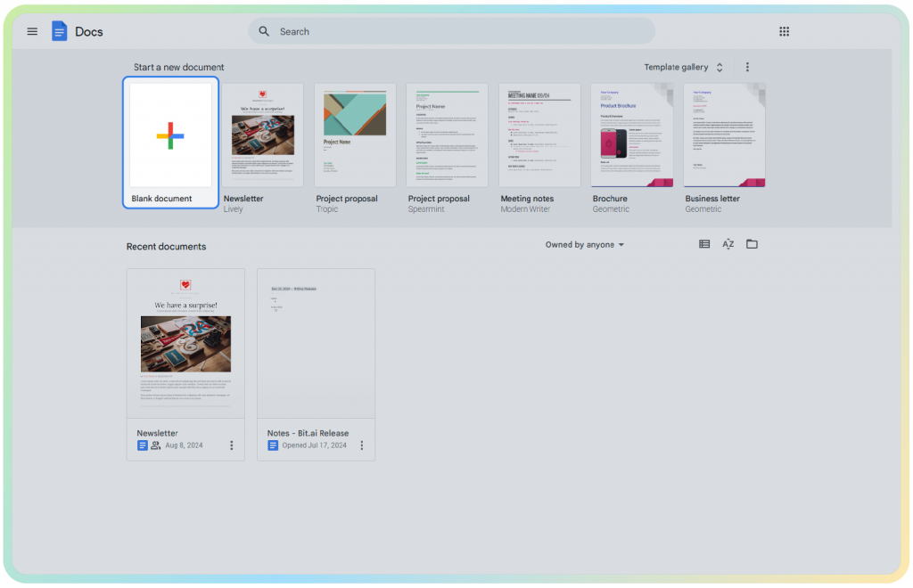Image resolution: width=913 pixels, height=588 pixels.
Task: Click the Business letter label
Action: [x=712, y=199]
